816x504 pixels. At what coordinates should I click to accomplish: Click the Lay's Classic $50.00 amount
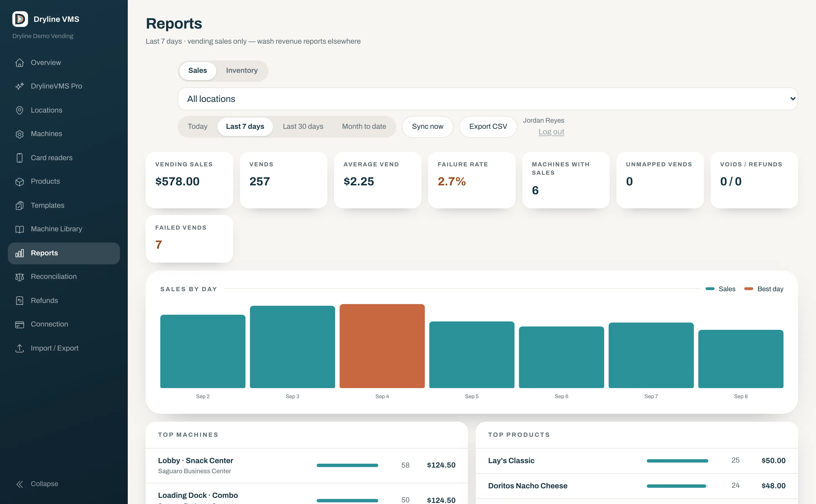pyautogui.click(x=773, y=461)
